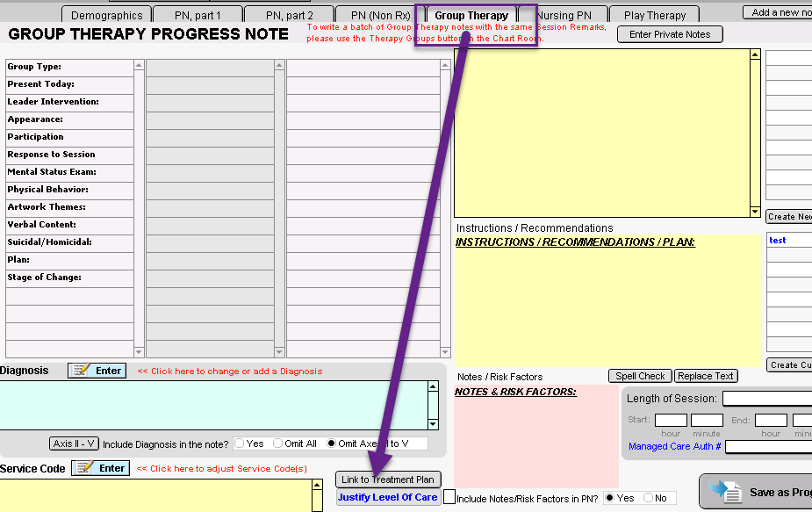Click the Length of Session field
This screenshot has width=812, height=512.
766,399
